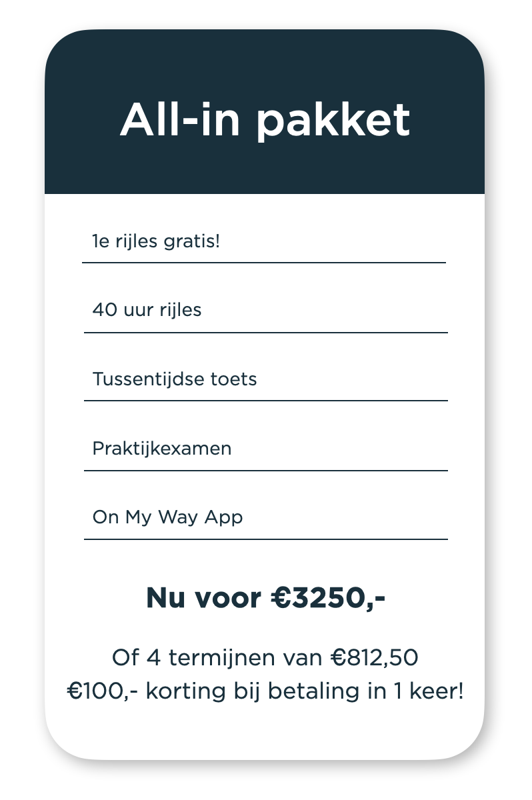Click "betaling in 1 keer!" text

pyautogui.click(x=367, y=691)
